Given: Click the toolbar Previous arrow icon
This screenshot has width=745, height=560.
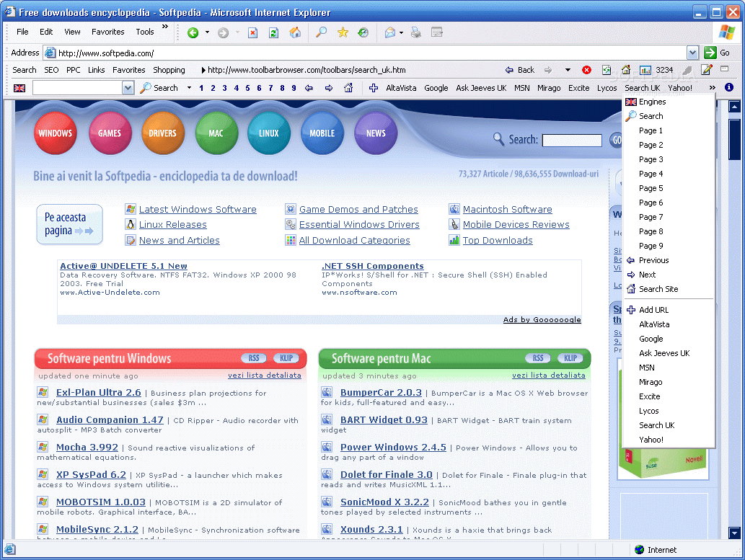Looking at the screenshot, I should coord(309,88).
